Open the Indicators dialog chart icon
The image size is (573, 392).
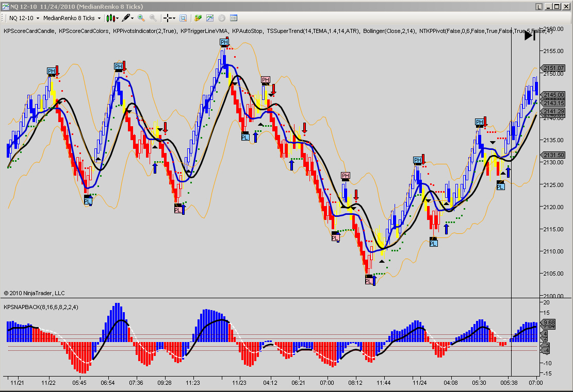(210, 18)
